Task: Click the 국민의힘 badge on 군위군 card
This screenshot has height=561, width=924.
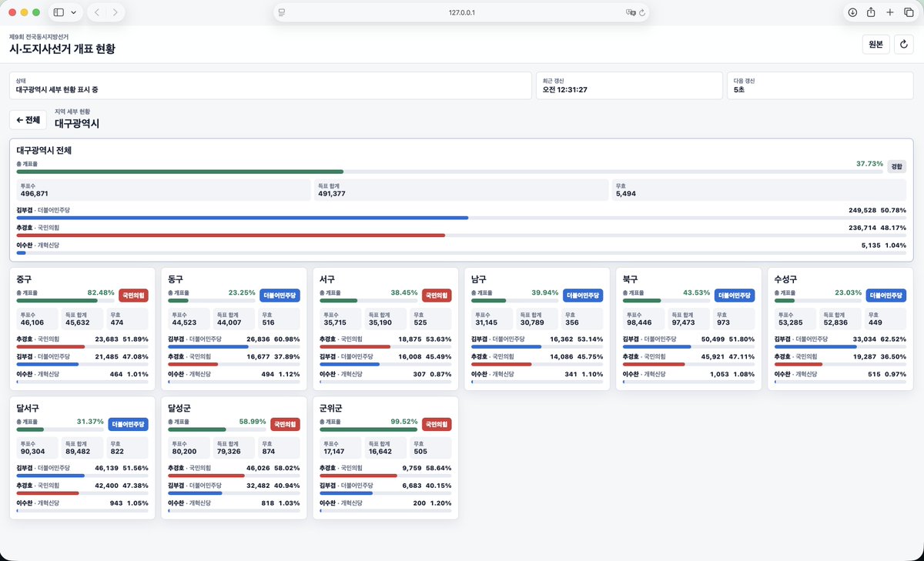Action: tap(437, 424)
